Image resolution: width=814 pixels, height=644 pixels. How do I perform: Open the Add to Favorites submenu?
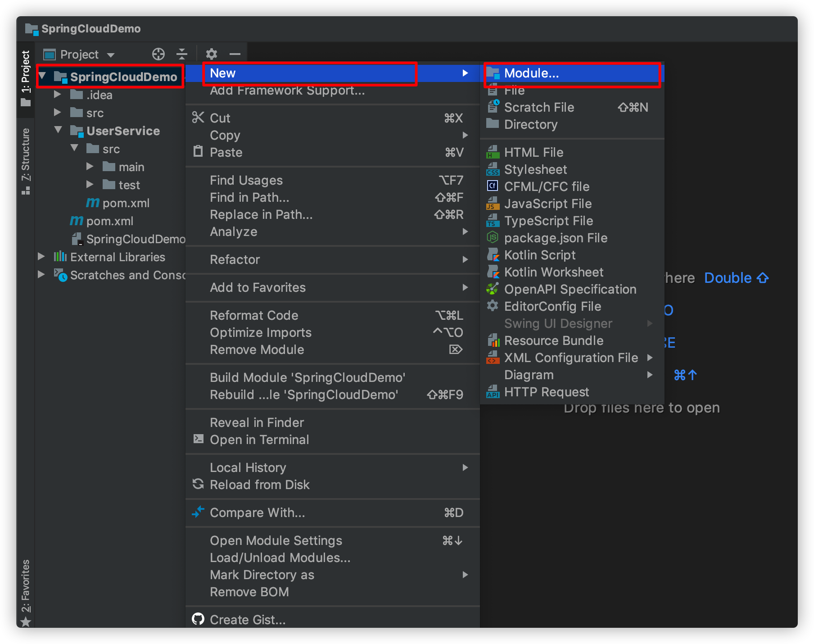(x=333, y=287)
